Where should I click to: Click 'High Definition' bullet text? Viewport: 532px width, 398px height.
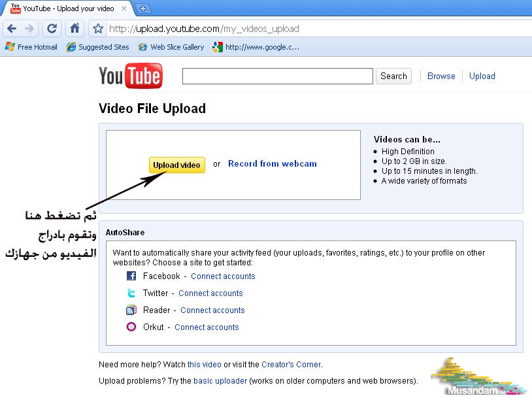click(408, 152)
